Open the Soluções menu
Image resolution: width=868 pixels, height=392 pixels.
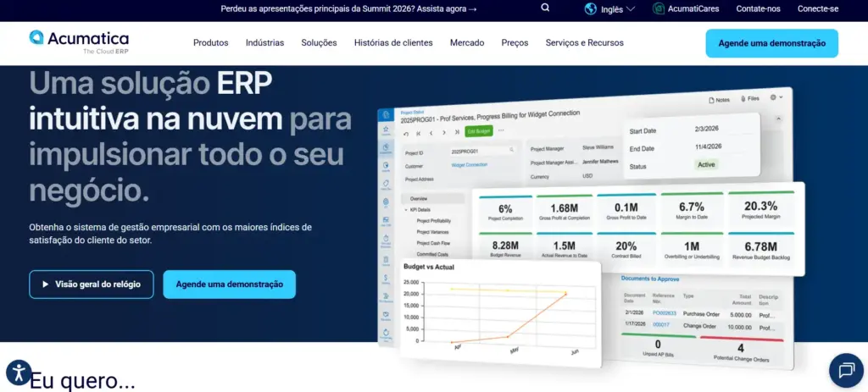coord(319,42)
